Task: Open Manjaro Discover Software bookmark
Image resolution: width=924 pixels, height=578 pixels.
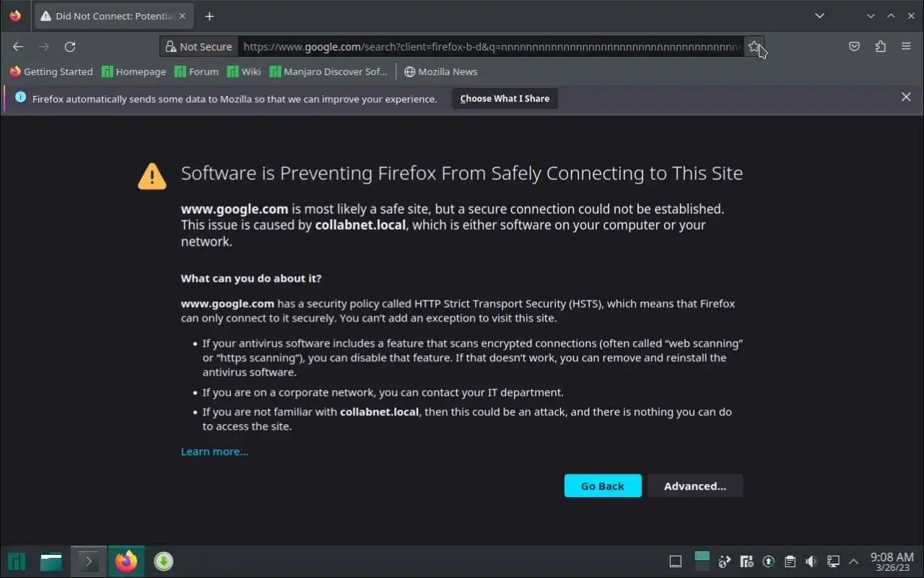Action: 328,72
